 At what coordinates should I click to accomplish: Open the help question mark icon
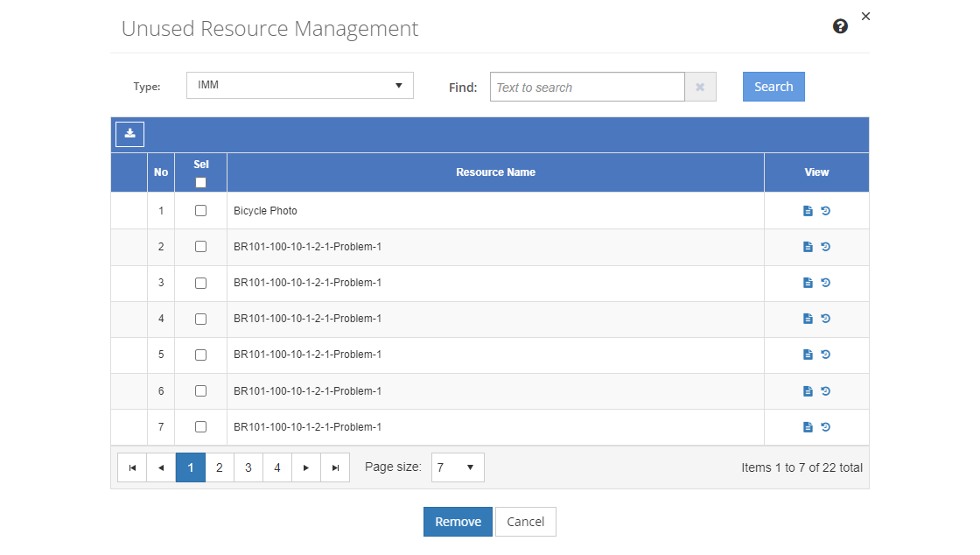pyautogui.click(x=840, y=26)
